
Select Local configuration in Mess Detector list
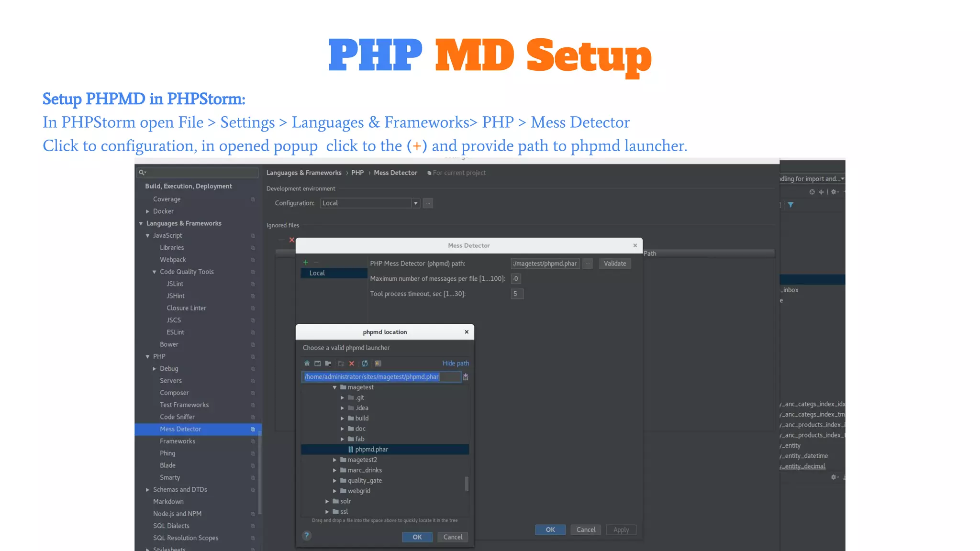pyautogui.click(x=334, y=273)
